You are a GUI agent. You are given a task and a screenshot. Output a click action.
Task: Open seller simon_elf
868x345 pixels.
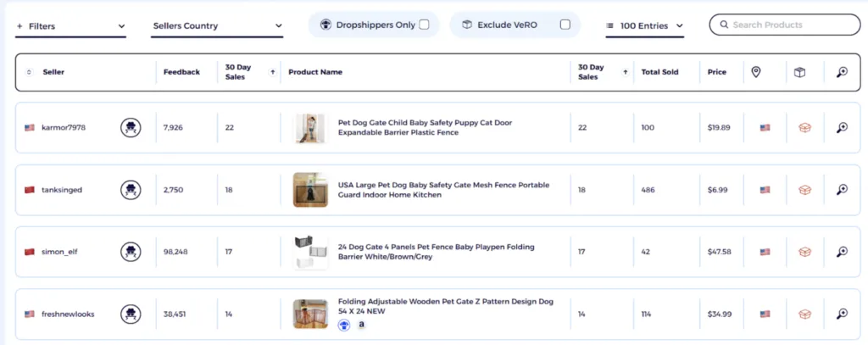tap(60, 252)
